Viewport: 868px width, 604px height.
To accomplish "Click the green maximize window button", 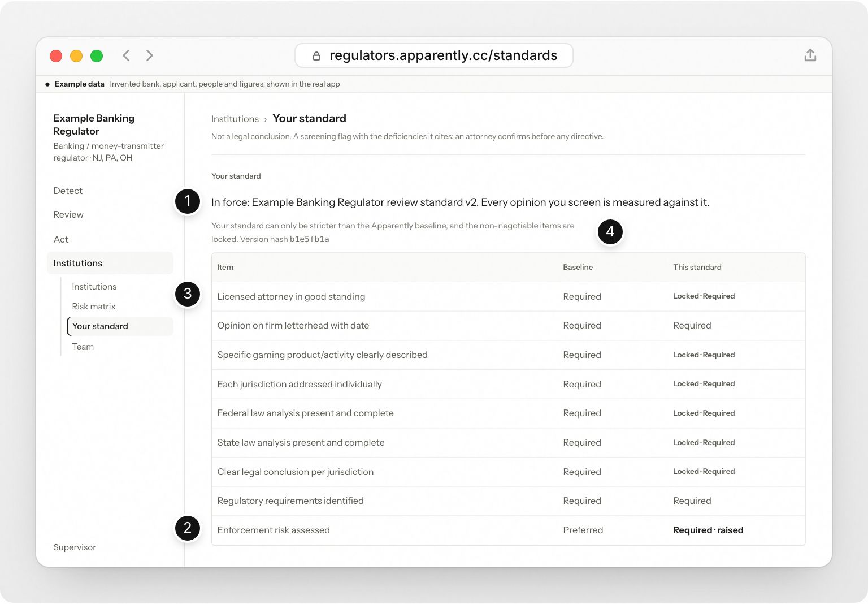I will point(97,55).
